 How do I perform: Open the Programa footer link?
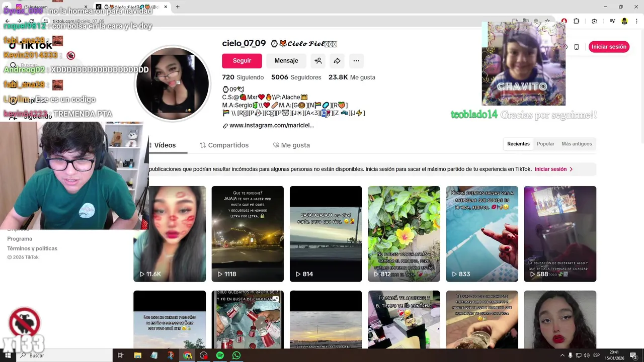[x=20, y=239]
